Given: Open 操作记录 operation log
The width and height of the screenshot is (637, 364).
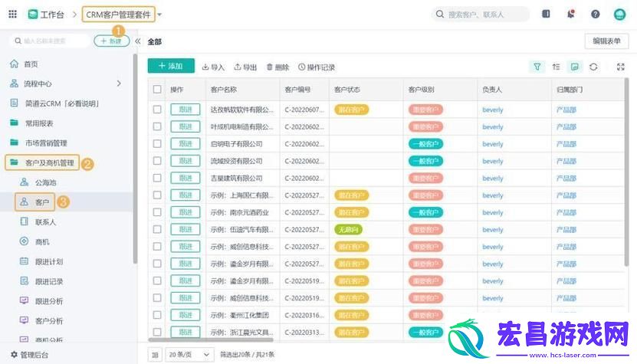Looking at the screenshot, I should point(317,67).
